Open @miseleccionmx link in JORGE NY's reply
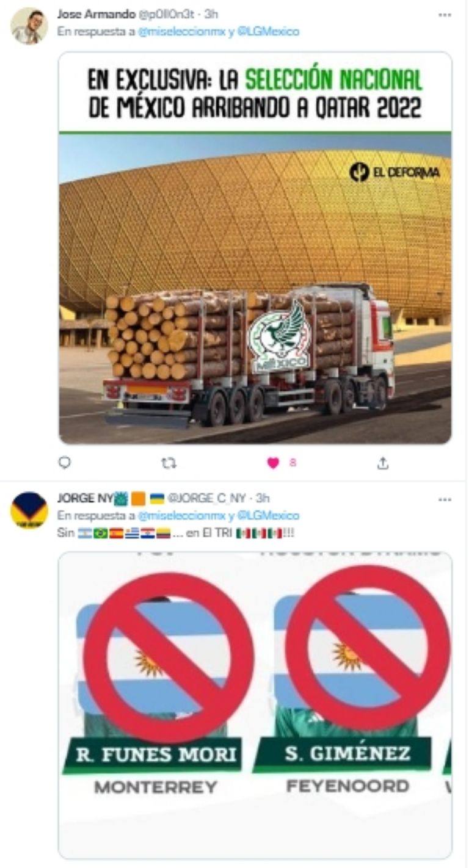 tap(173, 516)
